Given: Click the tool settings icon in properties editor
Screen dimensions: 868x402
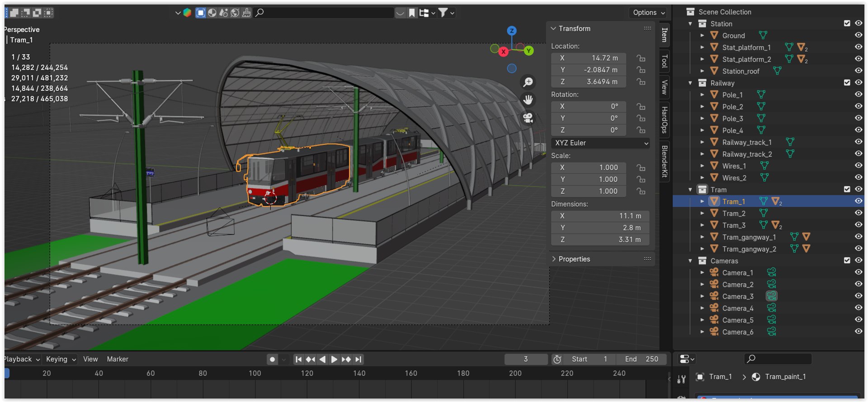Looking at the screenshot, I should [681, 379].
